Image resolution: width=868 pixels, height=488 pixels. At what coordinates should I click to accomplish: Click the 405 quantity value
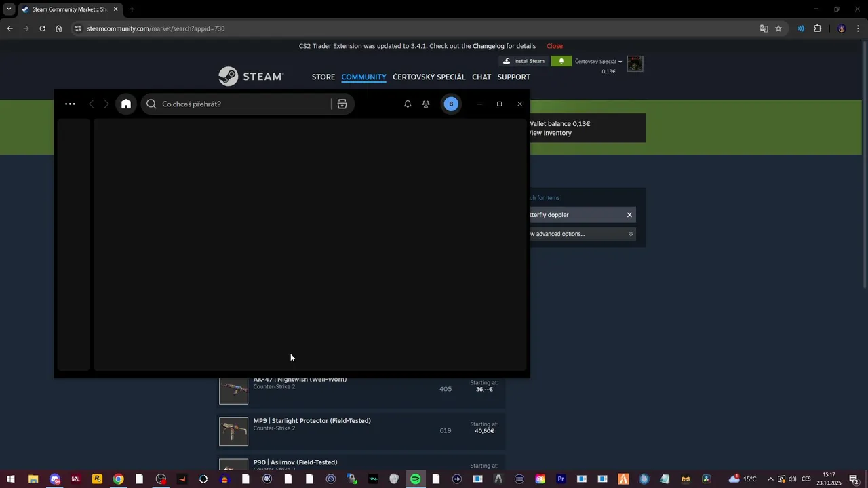point(446,389)
